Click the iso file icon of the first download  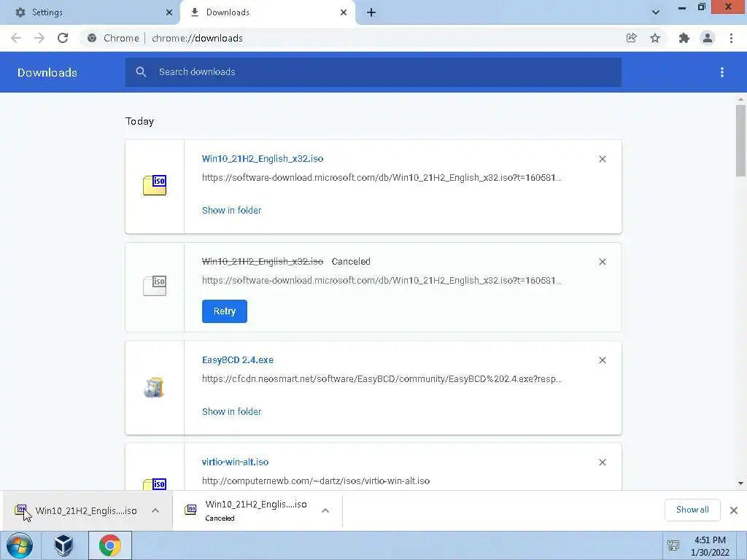(155, 186)
